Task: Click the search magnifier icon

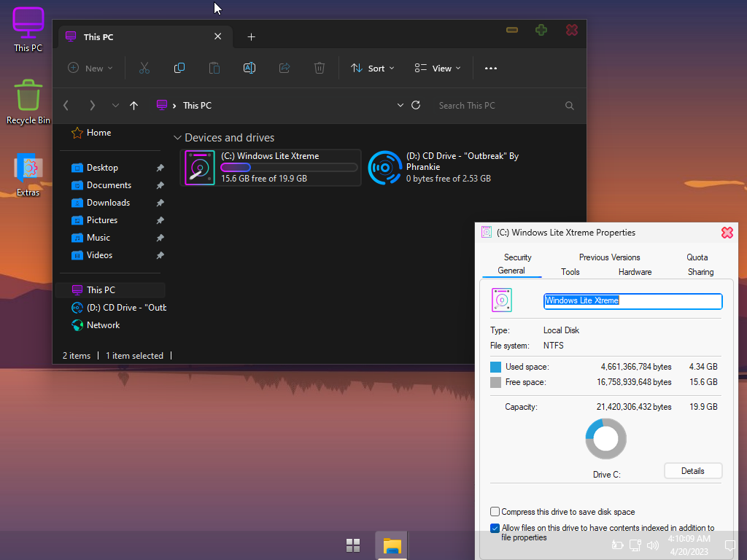Action: 569,106
